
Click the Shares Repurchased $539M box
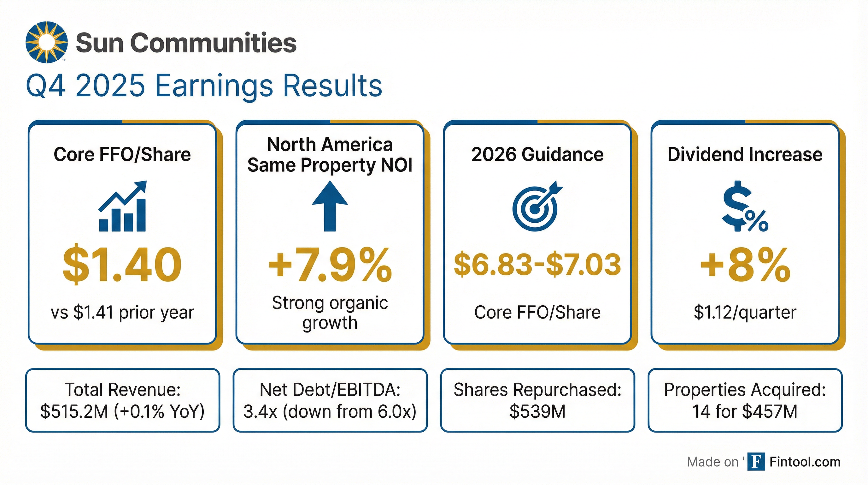[x=537, y=400]
